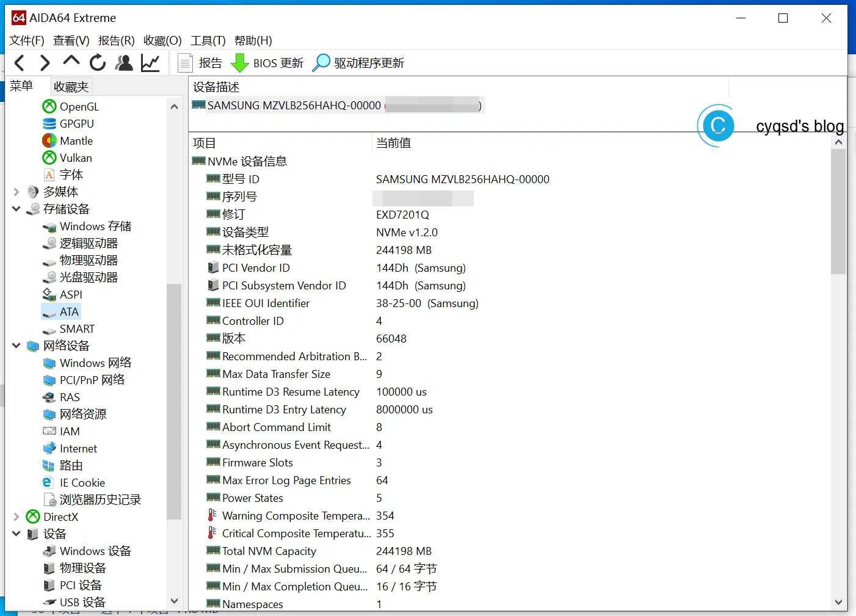
Task: Collapse the 网络设备 tree node
Action: 16,346
